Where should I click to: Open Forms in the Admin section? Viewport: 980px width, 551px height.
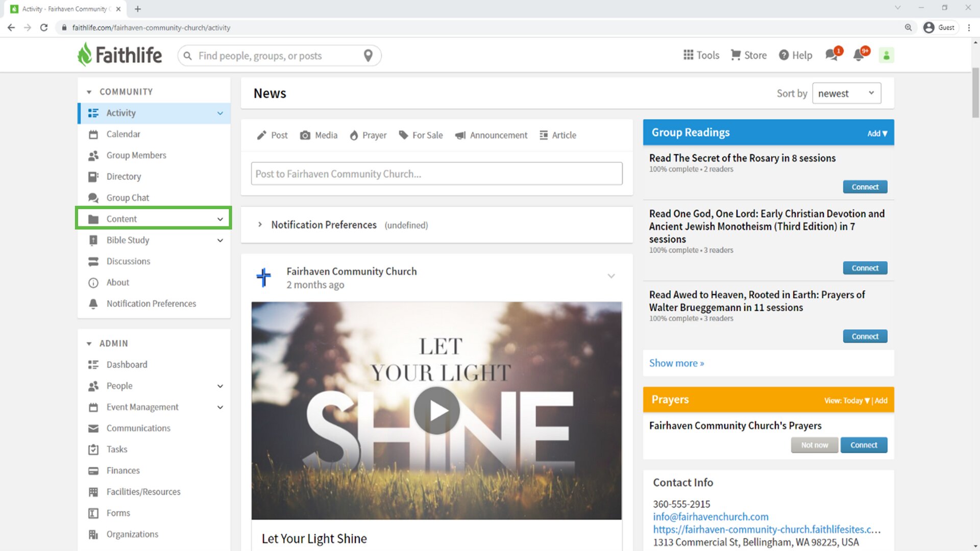[x=154, y=513]
